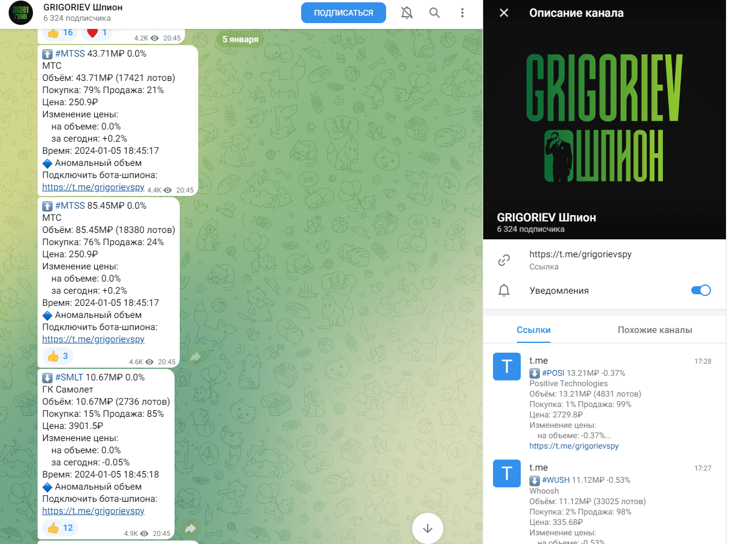Image resolution: width=756 pixels, height=544 pixels.
Task: Jump to latest with the down-arrow button
Action: (428, 528)
